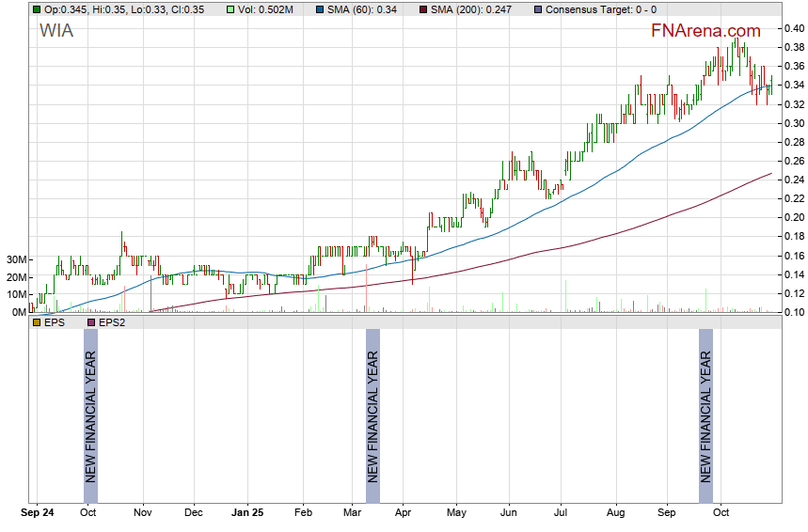Click the 0.40 price axis label
The image size is (808, 532).
tap(793, 28)
